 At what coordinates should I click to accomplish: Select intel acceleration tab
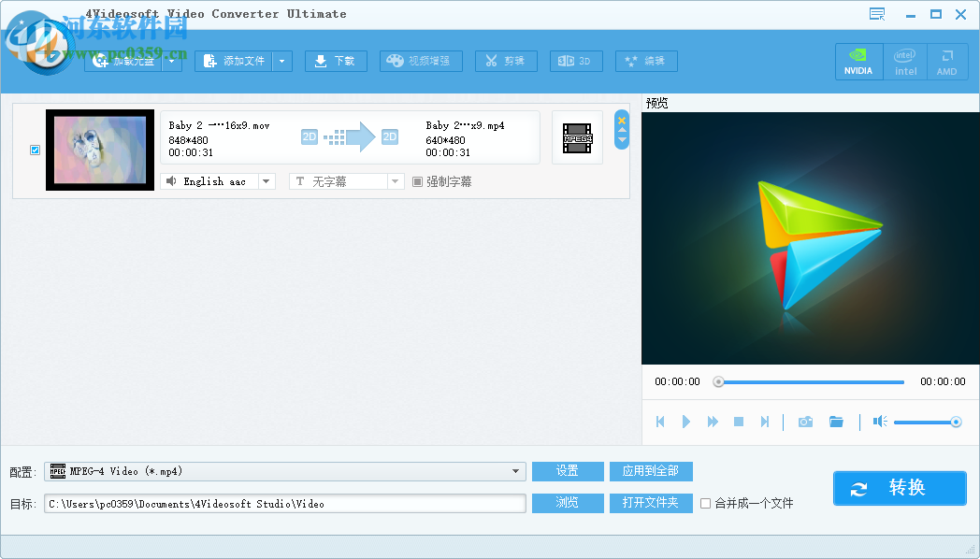(905, 62)
